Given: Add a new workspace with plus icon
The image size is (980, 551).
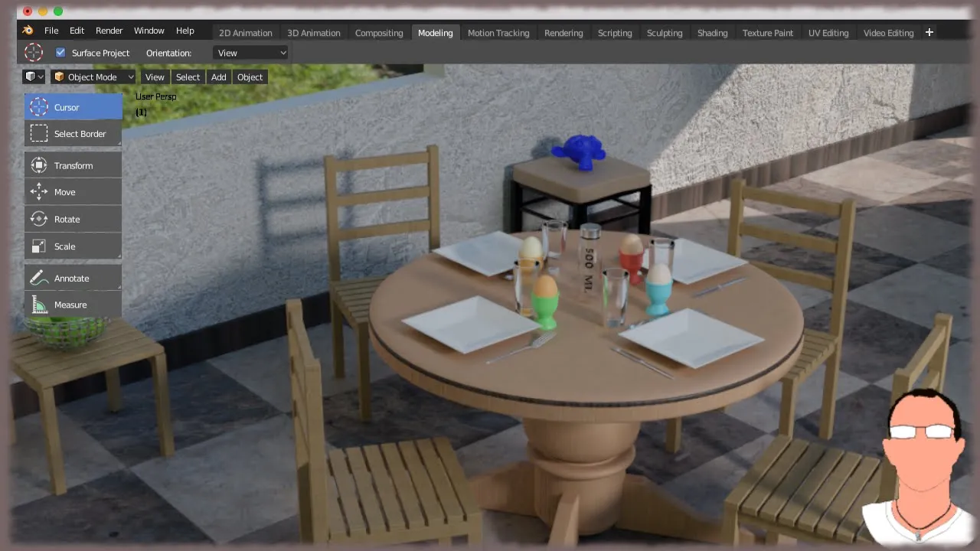Looking at the screenshot, I should click(929, 32).
